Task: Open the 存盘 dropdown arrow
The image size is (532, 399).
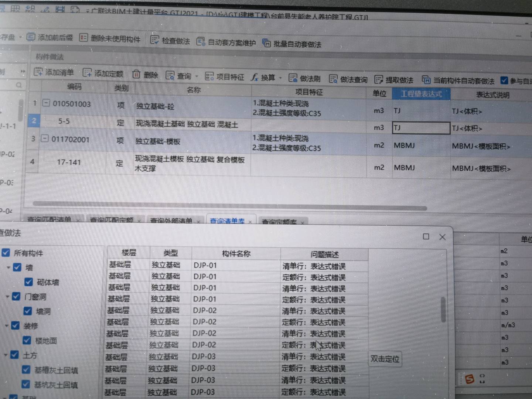Action: coord(21,37)
